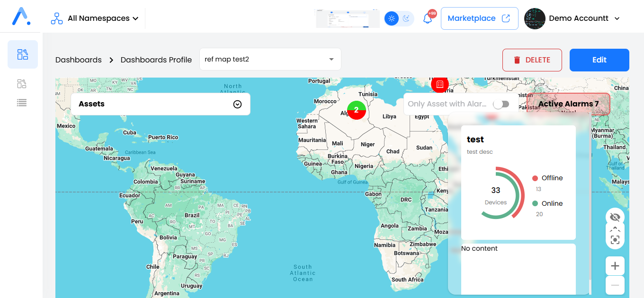
Task: Click the highlighted dashboards icon in the sidebar
Action: pyautogui.click(x=22, y=54)
